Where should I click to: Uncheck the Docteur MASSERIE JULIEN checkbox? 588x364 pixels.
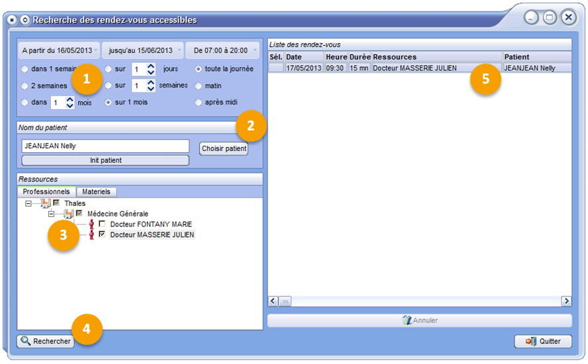click(102, 235)
